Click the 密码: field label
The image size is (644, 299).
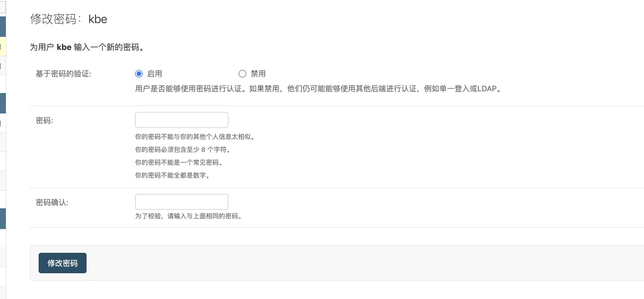click(44, 121)
